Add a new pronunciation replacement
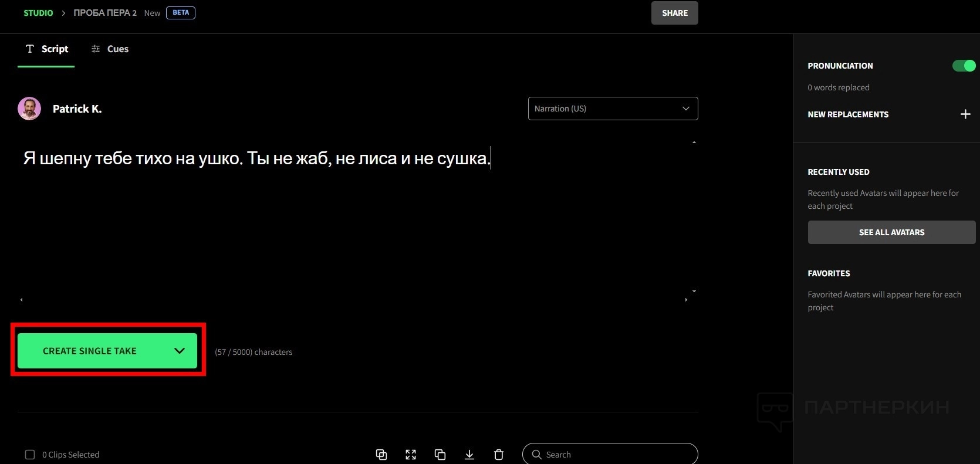 tap(965, 114)
